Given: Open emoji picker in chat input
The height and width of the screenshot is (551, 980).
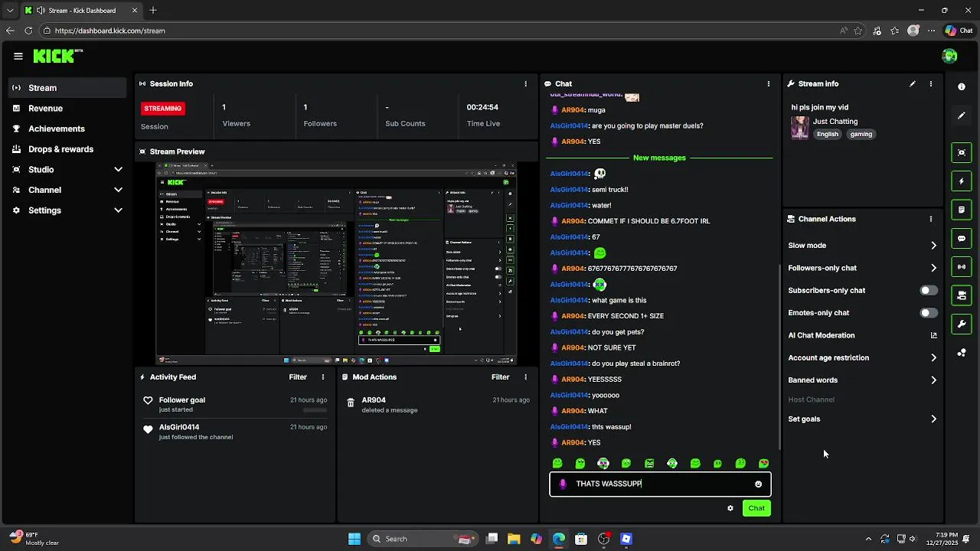Looking at the screenshot, I should click(x=759, y=484).
